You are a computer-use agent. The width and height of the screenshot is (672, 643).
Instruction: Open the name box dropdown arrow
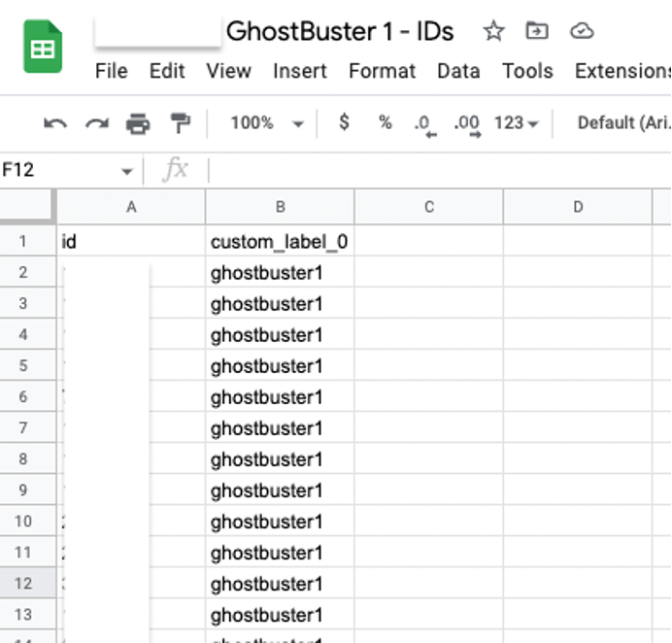[126, 172]
